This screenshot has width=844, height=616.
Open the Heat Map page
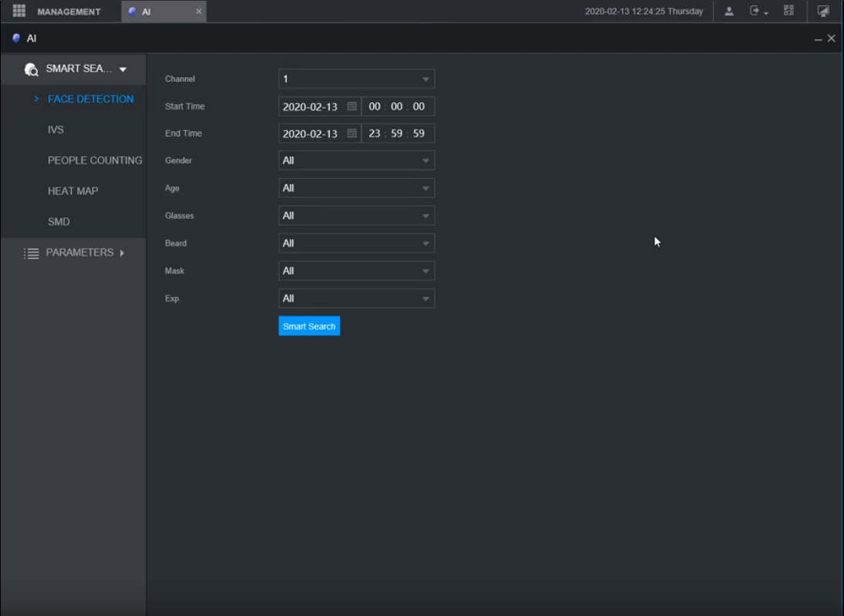(x=72, y=191)
